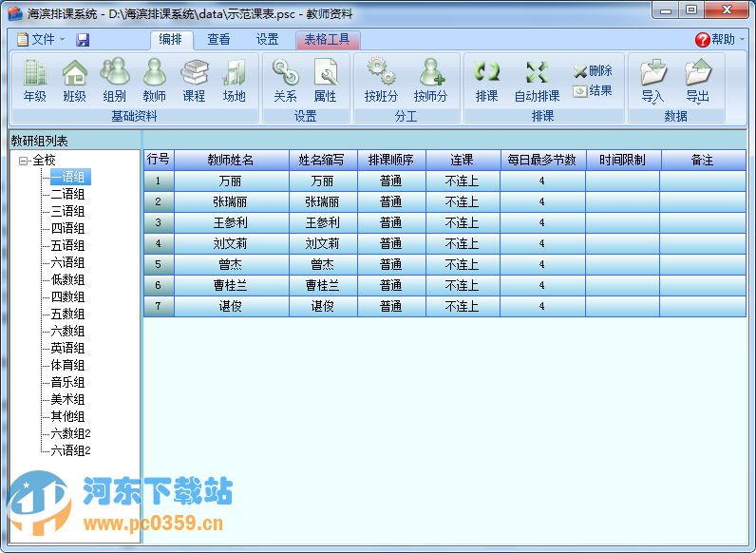Switch to the 设置 ribbon tab

click(x=267, y=39)
